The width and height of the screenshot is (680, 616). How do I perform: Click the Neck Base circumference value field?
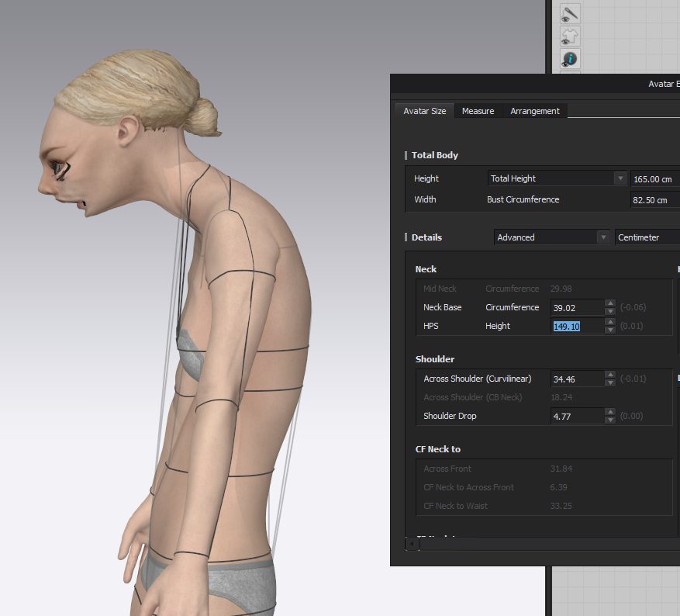(x=576, y=308)
